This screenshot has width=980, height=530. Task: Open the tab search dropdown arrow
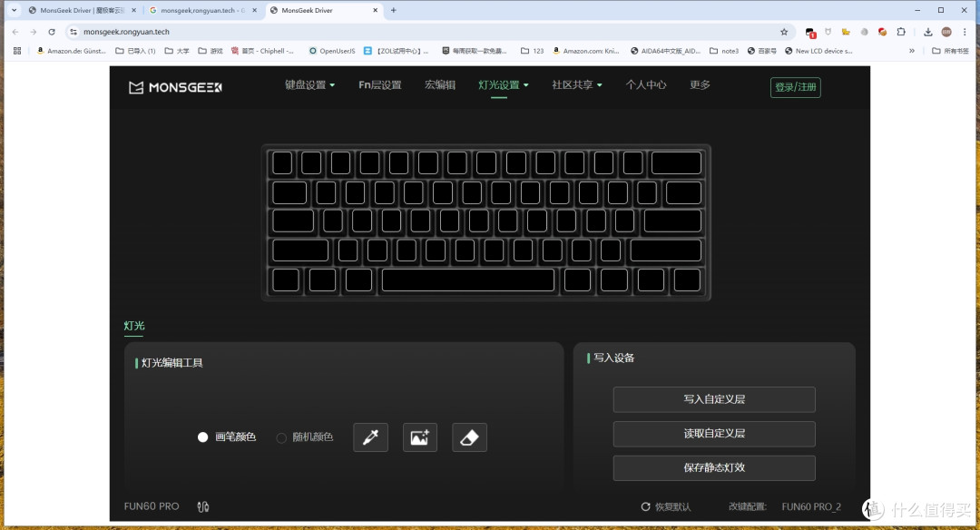(14, 11)
